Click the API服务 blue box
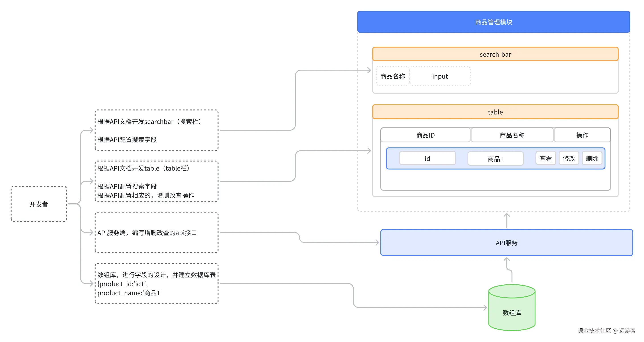The width and height of the screenshot is (644, 342). click(506, 243)
